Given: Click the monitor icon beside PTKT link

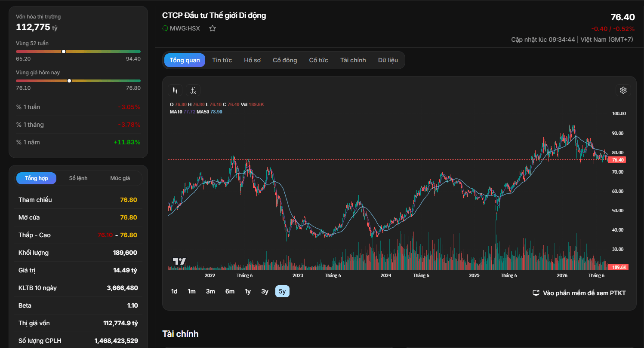Looking at the screenshot, I should pos(536,293).
